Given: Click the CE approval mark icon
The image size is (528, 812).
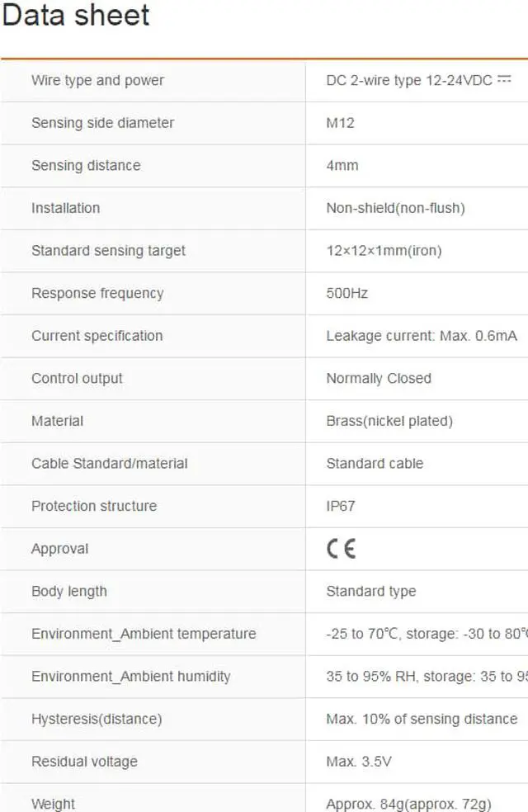Looking at the screenshot, I should point(341,549).
